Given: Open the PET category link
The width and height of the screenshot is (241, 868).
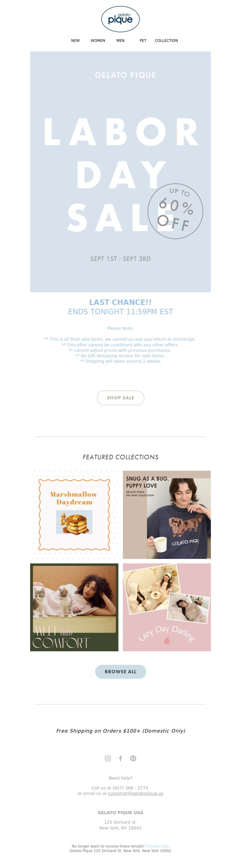Looking at the screenshot, I should point(143,40).
